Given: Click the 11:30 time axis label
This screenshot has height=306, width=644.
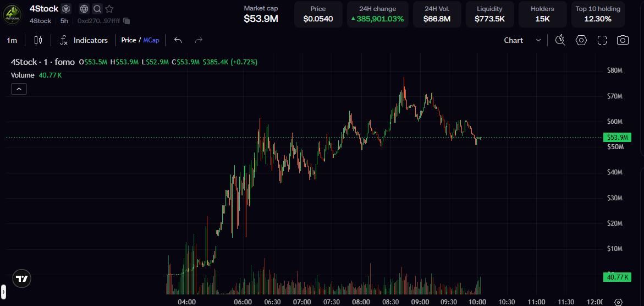Looking at the screenshot, I should tap(565, 302).
